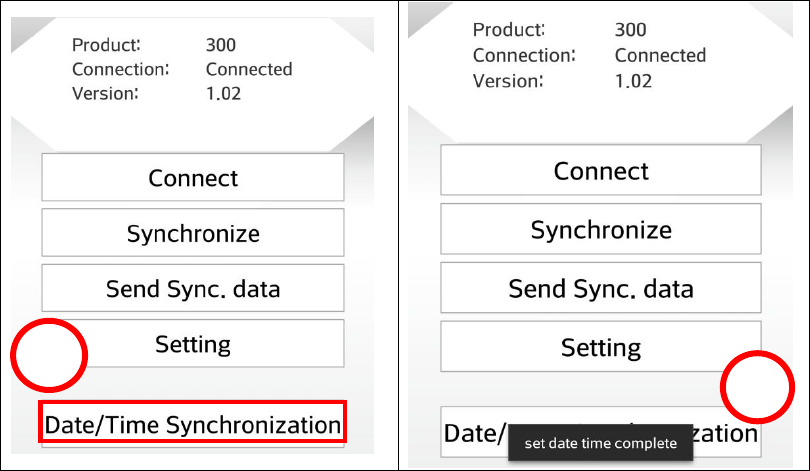Select Send Sync. data in left screen
The height and width of the screenshot is (471, 810).
193,288
